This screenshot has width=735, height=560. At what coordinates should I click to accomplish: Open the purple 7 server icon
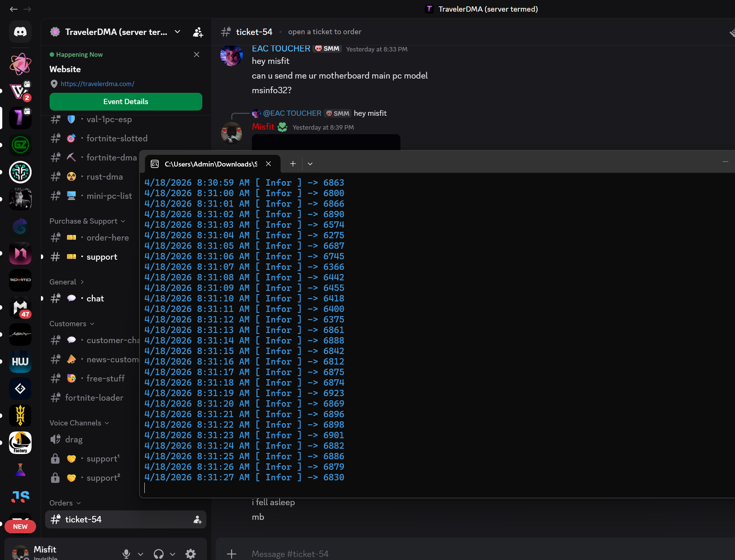click(x=20, y=118)
